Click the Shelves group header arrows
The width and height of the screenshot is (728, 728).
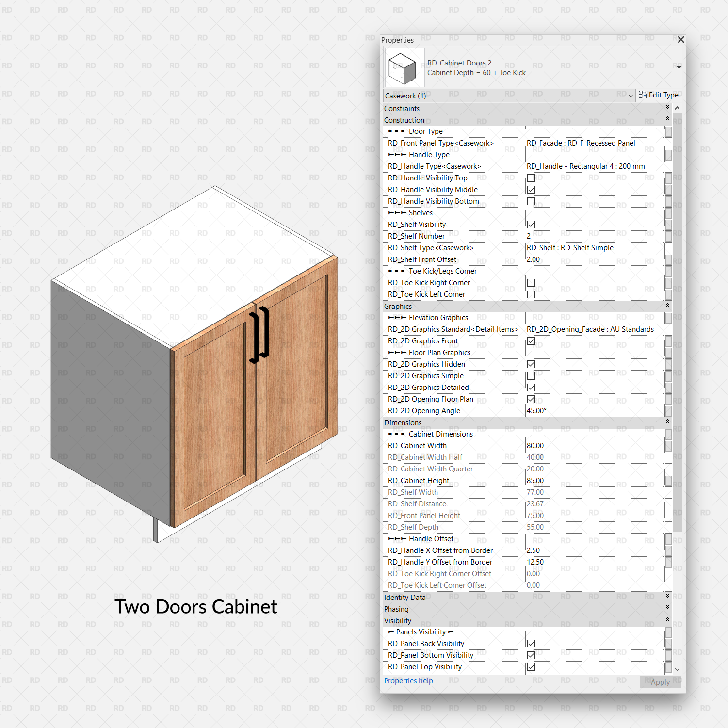coord(398,212)
